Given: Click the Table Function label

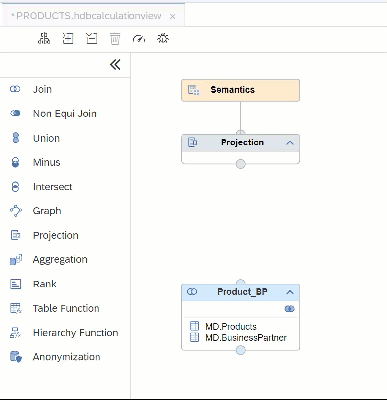Looking at the screenshot, I should [66, 308].
